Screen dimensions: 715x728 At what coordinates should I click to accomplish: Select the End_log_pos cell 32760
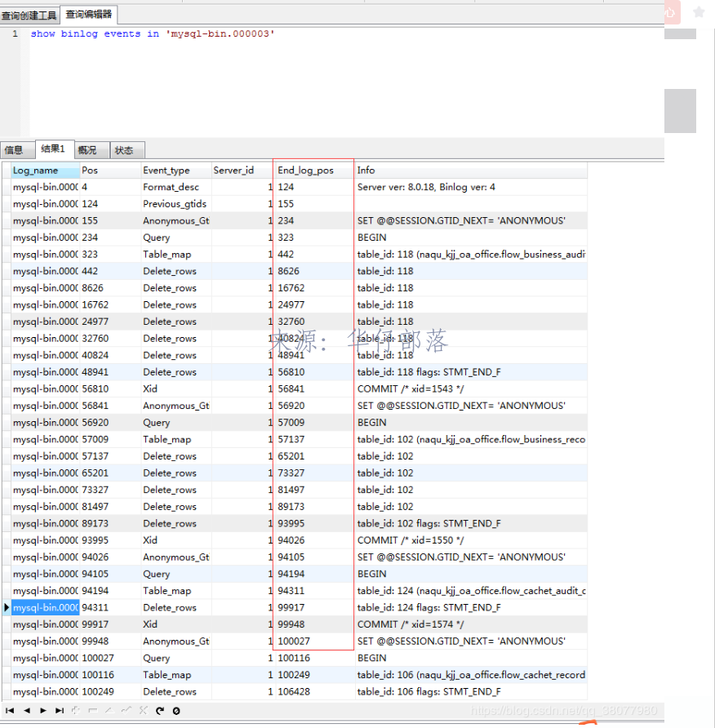[315, 322]
